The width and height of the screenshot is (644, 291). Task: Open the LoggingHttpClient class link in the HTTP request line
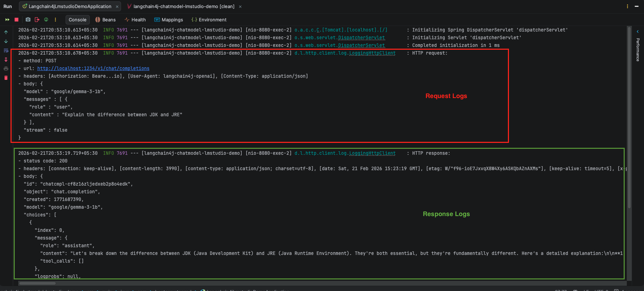[x=373, y=53]
